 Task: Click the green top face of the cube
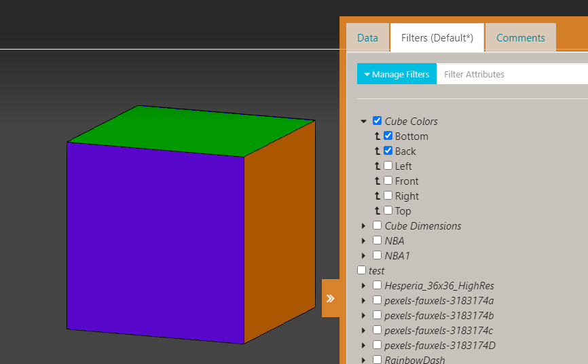point(191,130)
